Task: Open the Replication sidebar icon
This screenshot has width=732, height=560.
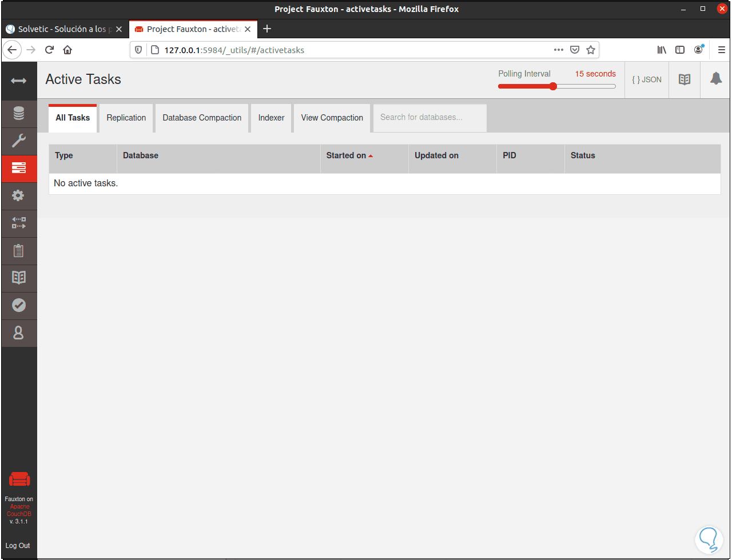Action: [x=19, y=223]
